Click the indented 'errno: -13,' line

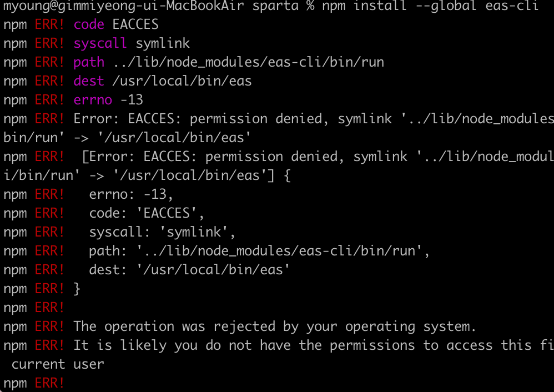(x=88, y=194)
